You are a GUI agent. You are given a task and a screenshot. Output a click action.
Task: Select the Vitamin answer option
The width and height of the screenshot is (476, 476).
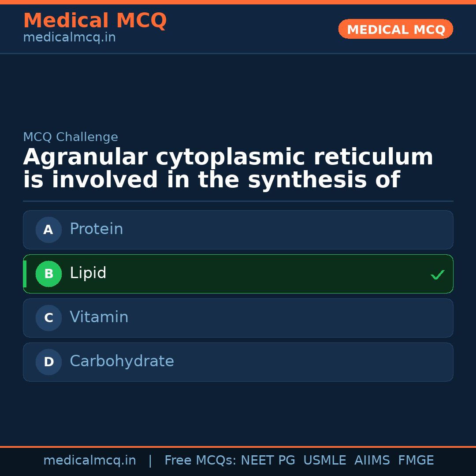tap(238, 318)
